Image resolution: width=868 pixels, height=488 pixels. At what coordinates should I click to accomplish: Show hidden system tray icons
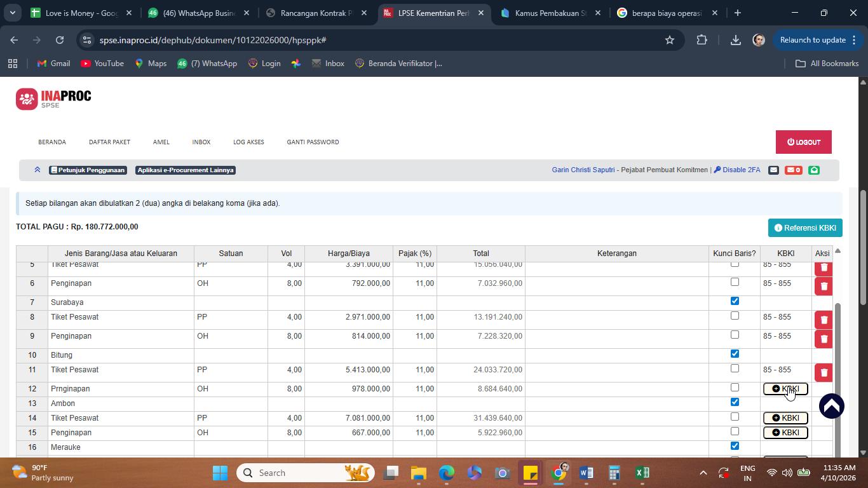click(x=703, y=473)
